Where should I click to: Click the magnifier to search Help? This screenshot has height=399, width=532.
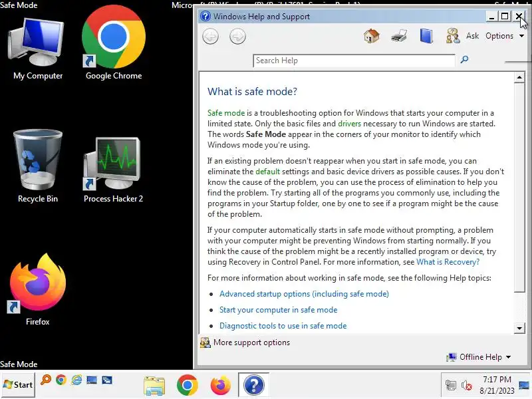464,60
